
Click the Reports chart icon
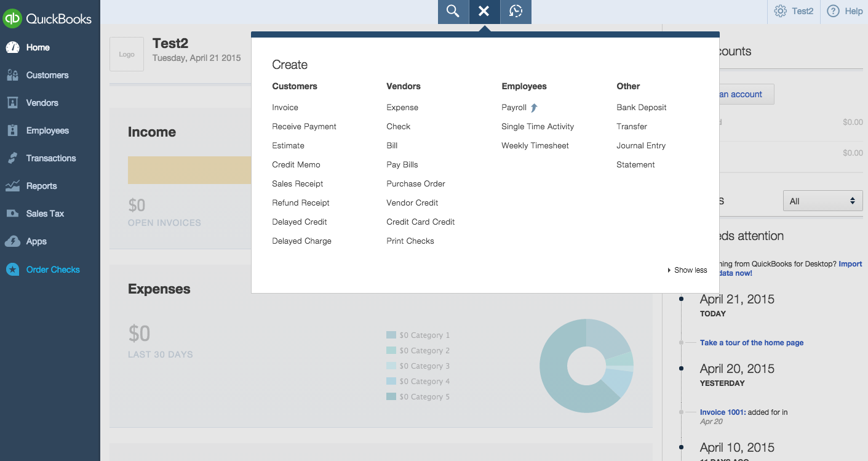(x=12, y=186)
